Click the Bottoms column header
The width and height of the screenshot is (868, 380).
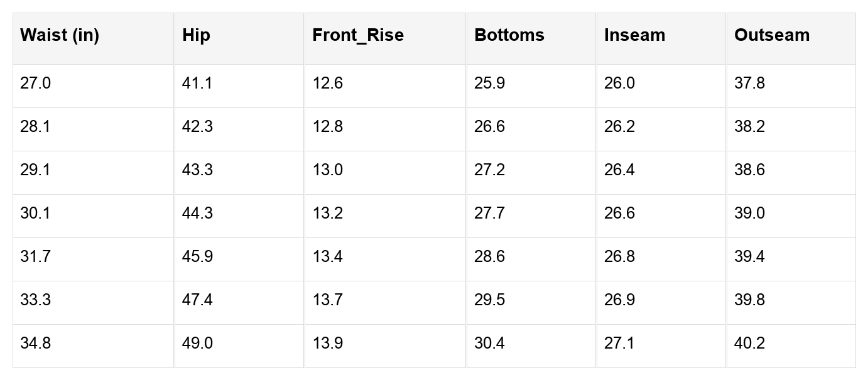tap(531, 38)
